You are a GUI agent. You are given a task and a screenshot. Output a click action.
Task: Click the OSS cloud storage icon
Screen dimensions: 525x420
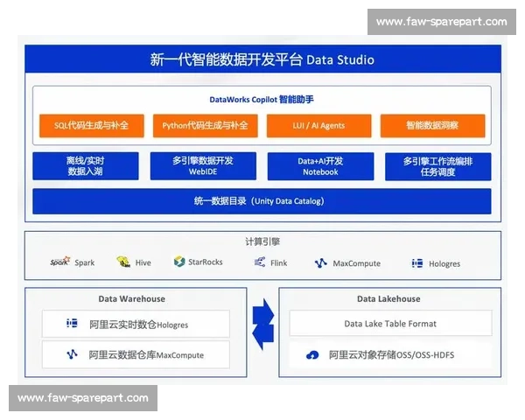pyautogui.click(x=312, y=355)
